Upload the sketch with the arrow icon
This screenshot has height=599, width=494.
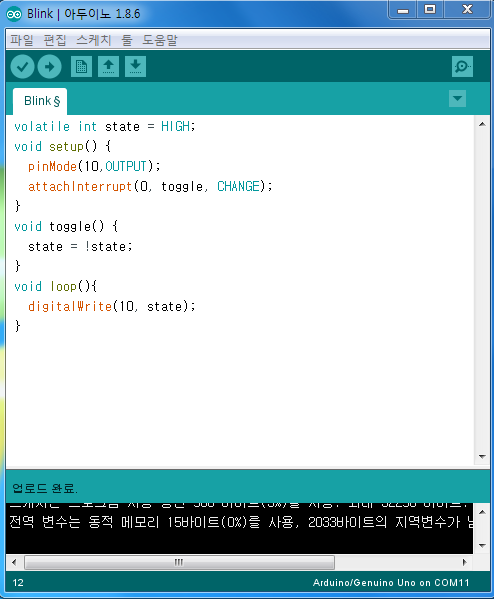coord(50,67)
